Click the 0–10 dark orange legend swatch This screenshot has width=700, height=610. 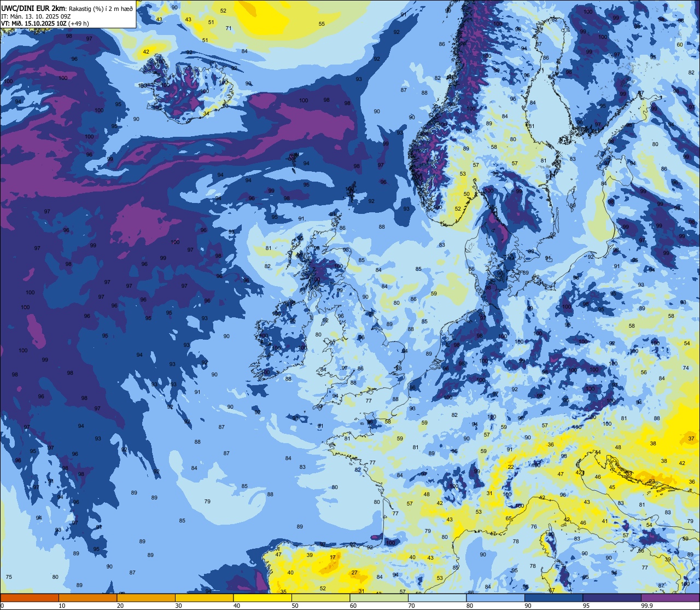tap(30, 597)
